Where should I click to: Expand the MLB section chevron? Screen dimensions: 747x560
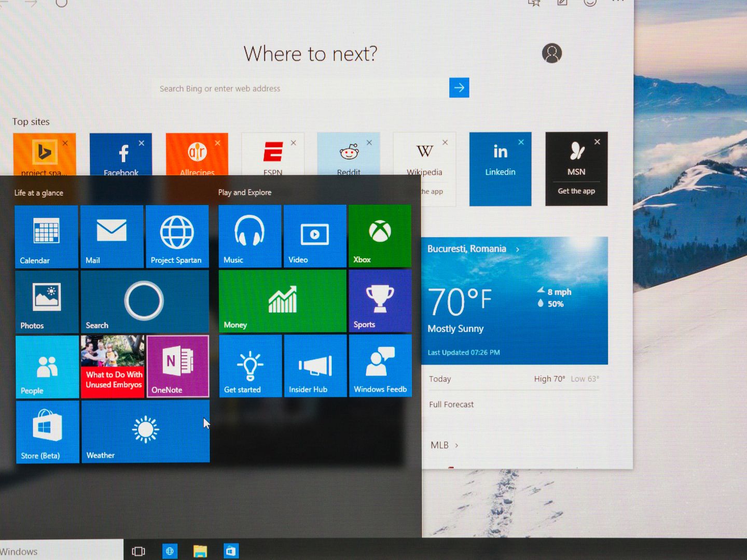click(457, 445)
